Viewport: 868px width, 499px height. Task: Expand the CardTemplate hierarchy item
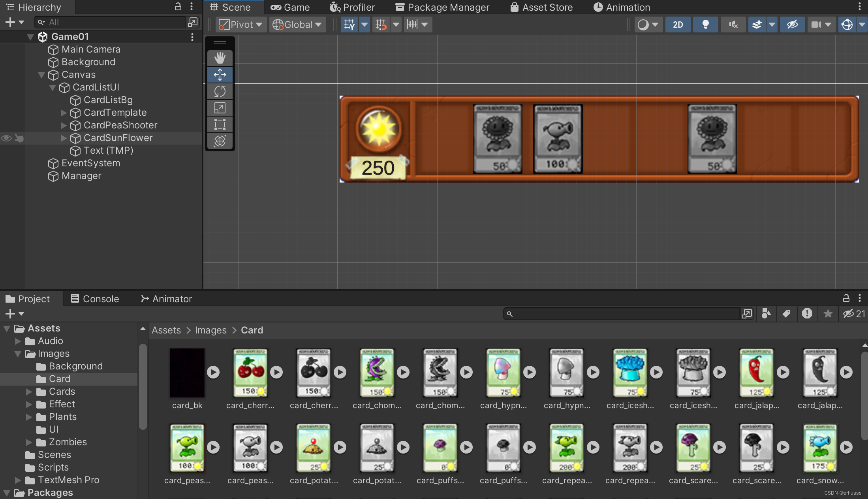[64, 113]
